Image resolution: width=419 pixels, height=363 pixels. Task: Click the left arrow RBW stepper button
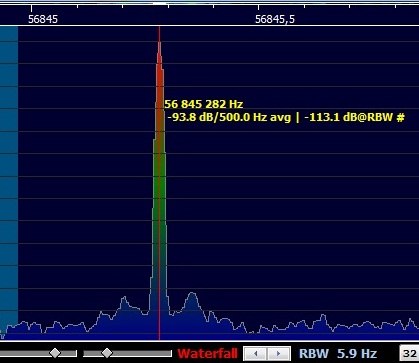click(x=256, y=353)
